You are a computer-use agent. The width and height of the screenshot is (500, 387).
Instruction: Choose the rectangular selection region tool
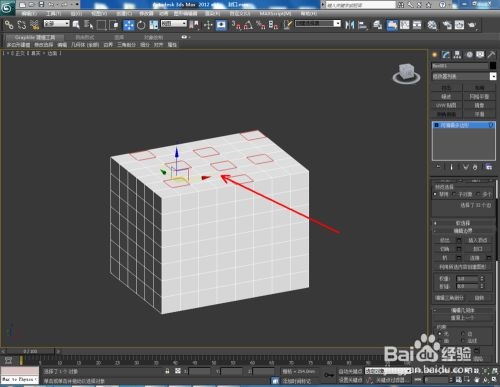[x=101, y=25]
